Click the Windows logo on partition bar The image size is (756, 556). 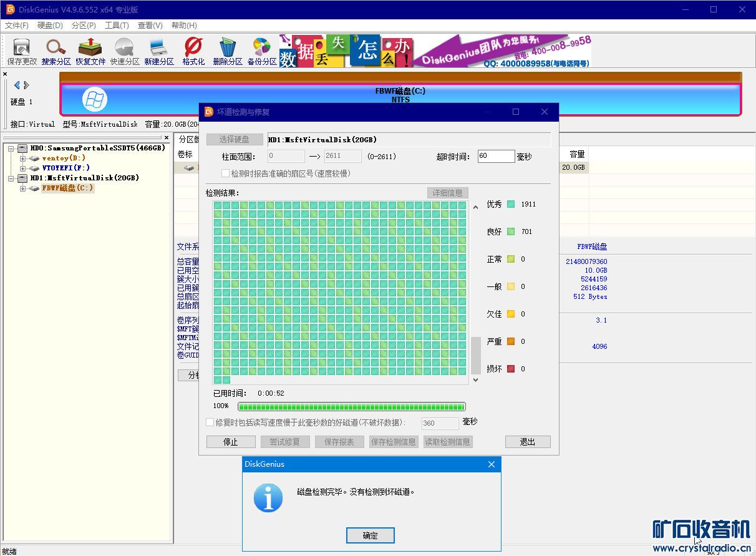pyautogui.click(x=95, y=99)
